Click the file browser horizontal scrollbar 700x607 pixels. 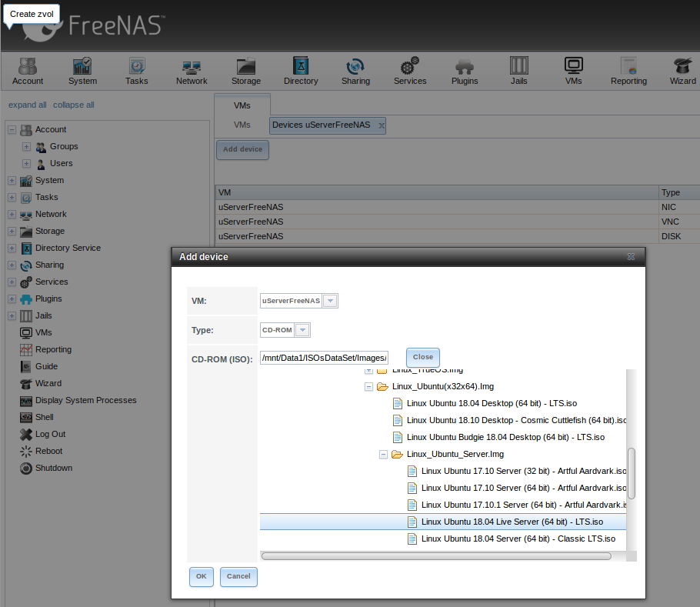436,556
